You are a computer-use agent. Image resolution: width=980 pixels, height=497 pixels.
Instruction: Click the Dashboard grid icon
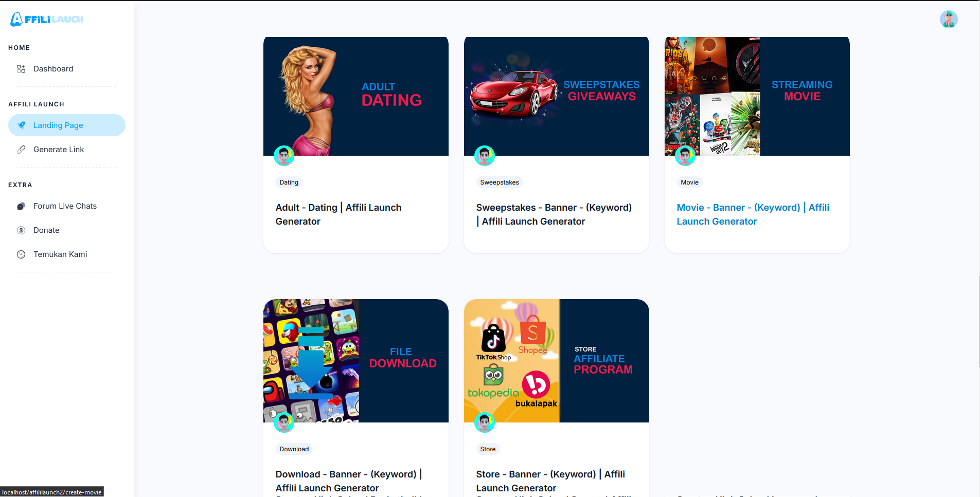point(21,69)
